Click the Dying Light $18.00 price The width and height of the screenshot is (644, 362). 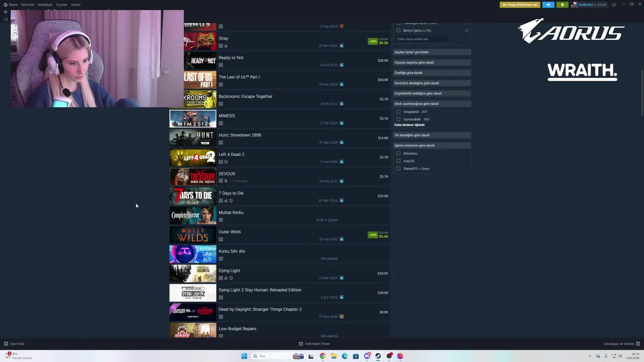pos(383,274)
